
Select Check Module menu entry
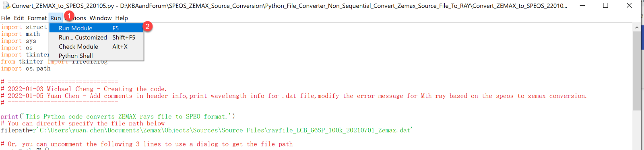tap(96, 46)
